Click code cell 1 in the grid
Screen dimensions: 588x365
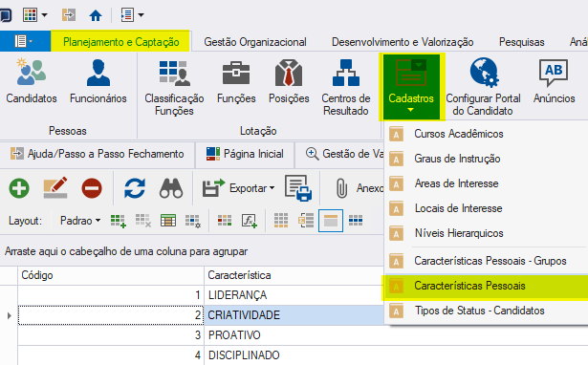[x=111, y=295]
